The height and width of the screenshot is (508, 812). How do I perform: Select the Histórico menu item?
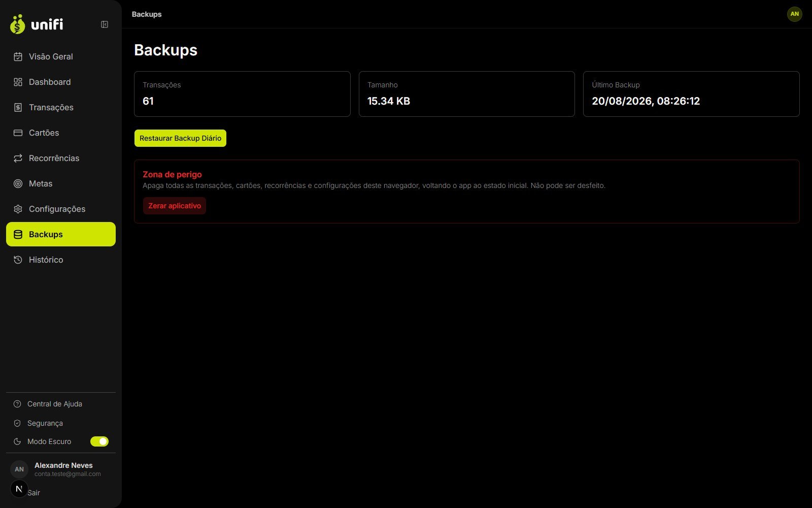(61, 260)
